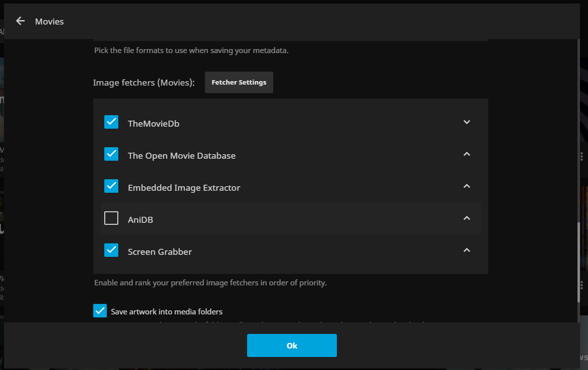The image size is (588, 370).
Task: Move The Open Movie Database up
Action: point(467,154)
